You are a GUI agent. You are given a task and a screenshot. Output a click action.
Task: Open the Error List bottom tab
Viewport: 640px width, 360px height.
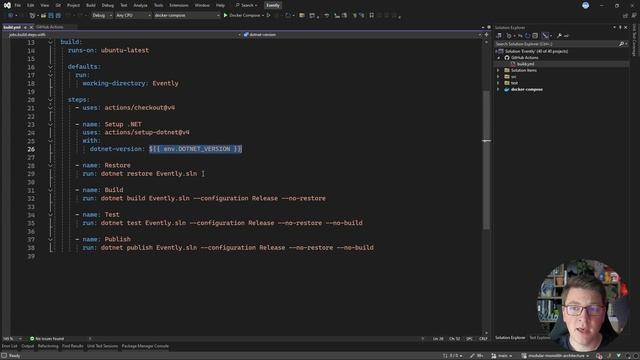point(9,346)
